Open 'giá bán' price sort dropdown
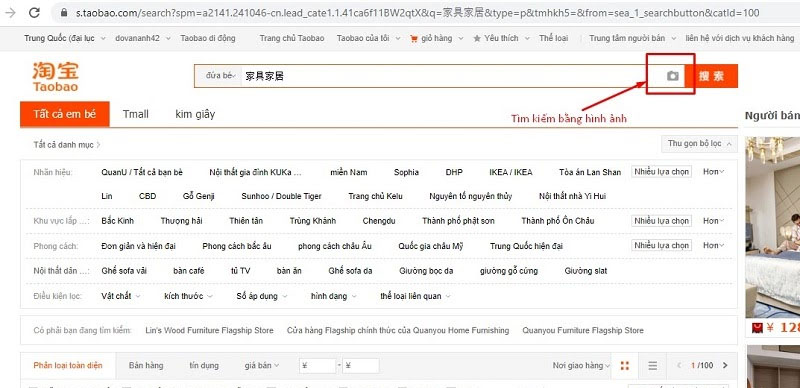The width and height of the screenshot is (800, 388). 262,366
